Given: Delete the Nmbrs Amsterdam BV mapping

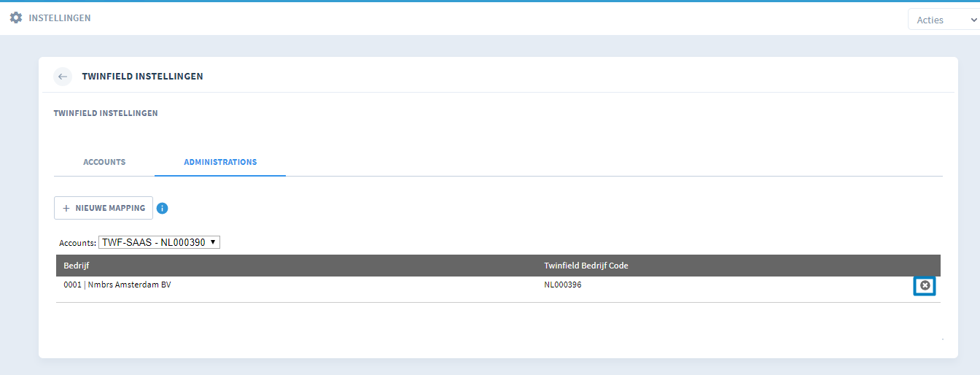Looking at the screenshot, I should pyautogui.click(x=925, y=286).
